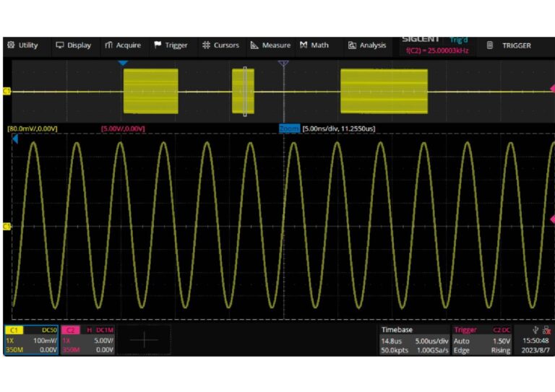Click the f(C2) = 25.00003kHz frequency readout
The width and height of the screenshot is (555, 392).
click(437, 51)
